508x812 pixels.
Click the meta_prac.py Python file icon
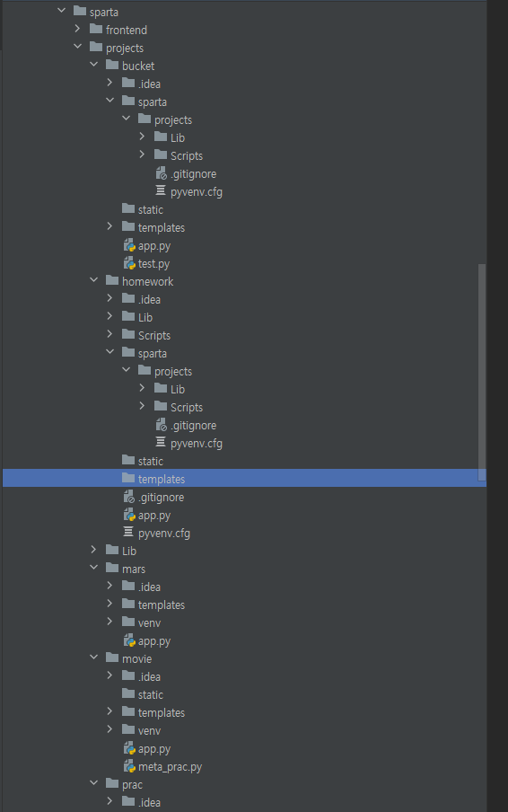(129, 766)
